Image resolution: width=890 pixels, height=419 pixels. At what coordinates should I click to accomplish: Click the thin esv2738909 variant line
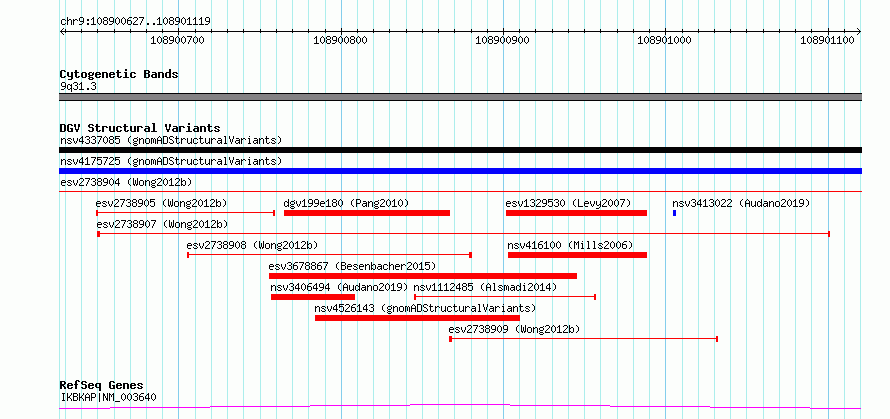[x=583, y=339]
